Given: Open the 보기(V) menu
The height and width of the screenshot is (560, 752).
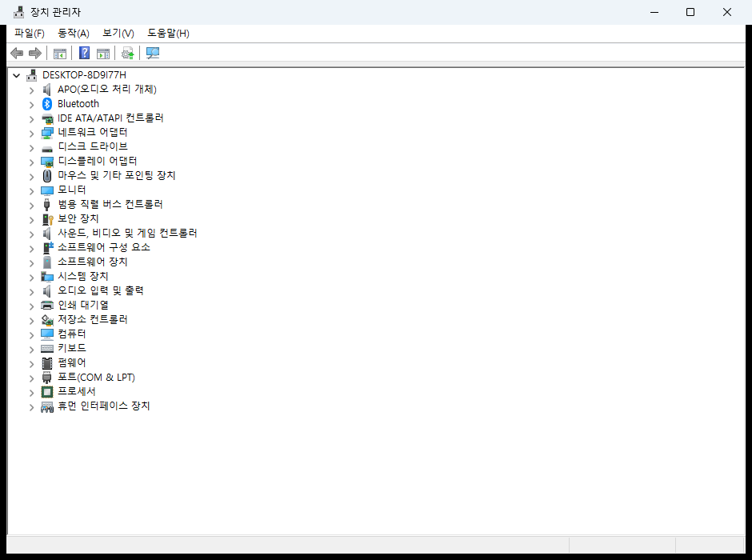Looking at the screenshot, I should [x=118, y=33].
